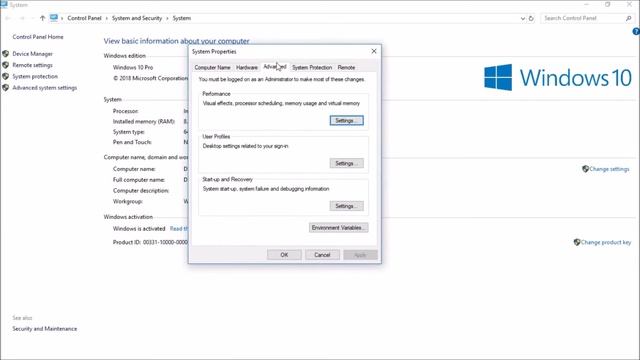Select the Advanced tab
640x360 pixels.
[275, 67]
